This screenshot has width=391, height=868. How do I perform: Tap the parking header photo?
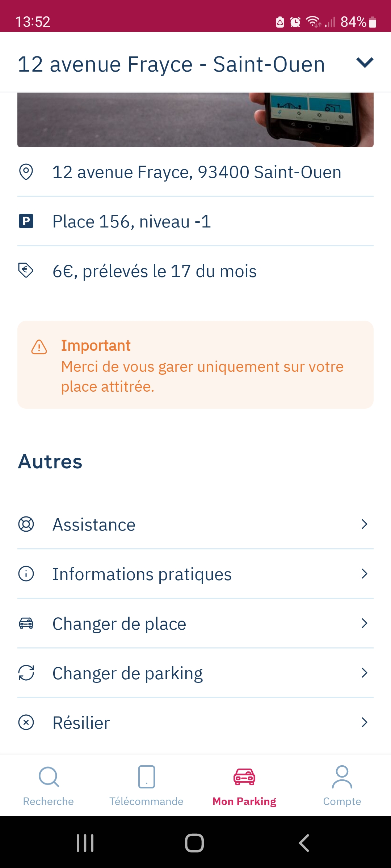(x=195, y=120)
